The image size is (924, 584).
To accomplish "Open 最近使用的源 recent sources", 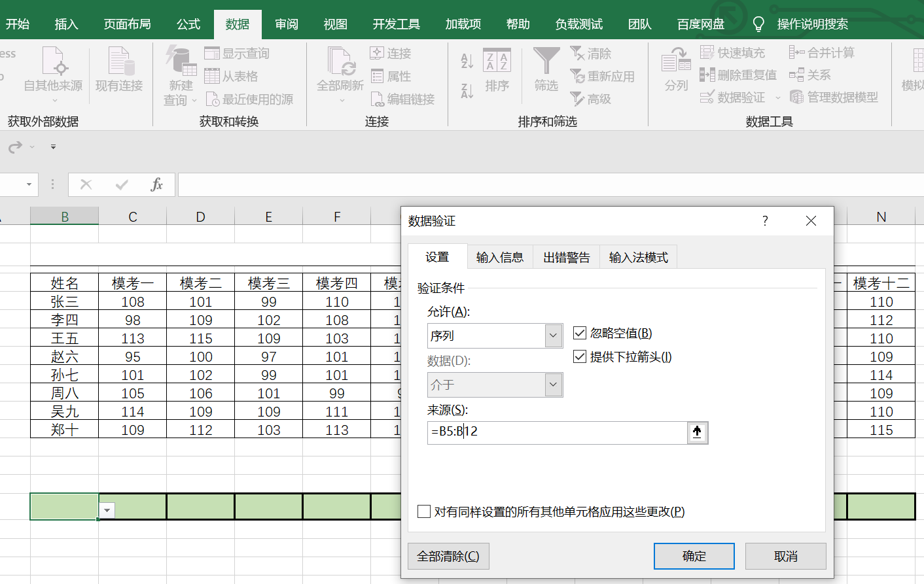I will [249, 99].
